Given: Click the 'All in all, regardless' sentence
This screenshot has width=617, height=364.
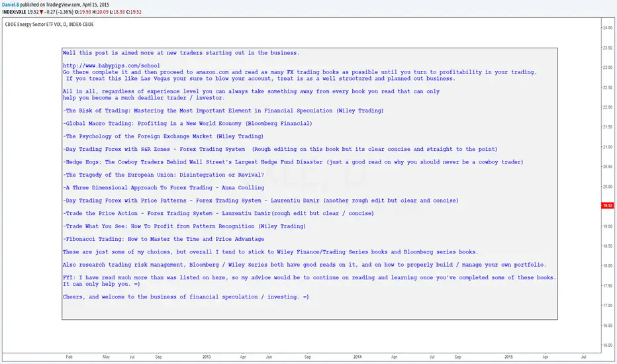Looking at the screenshot, I should coord(251,91).
